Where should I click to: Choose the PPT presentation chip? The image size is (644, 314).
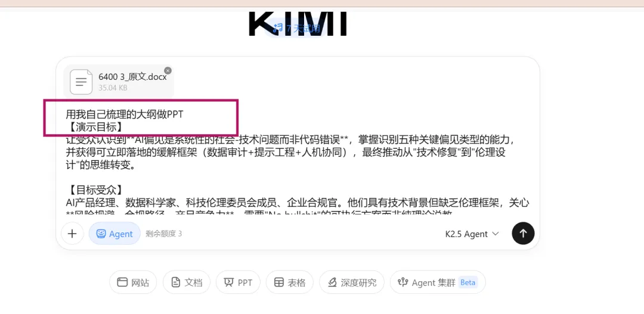[238, 282]
